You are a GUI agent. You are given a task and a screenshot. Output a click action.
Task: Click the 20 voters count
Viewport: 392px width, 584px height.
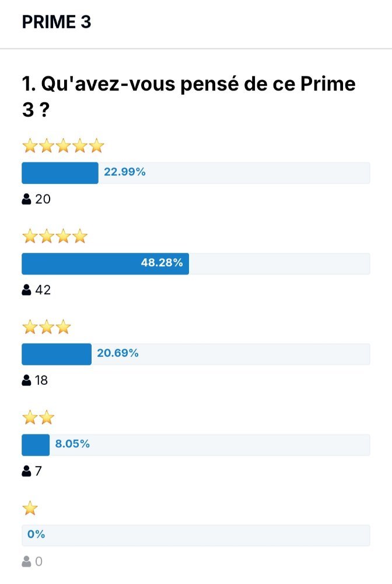(43, 199)
